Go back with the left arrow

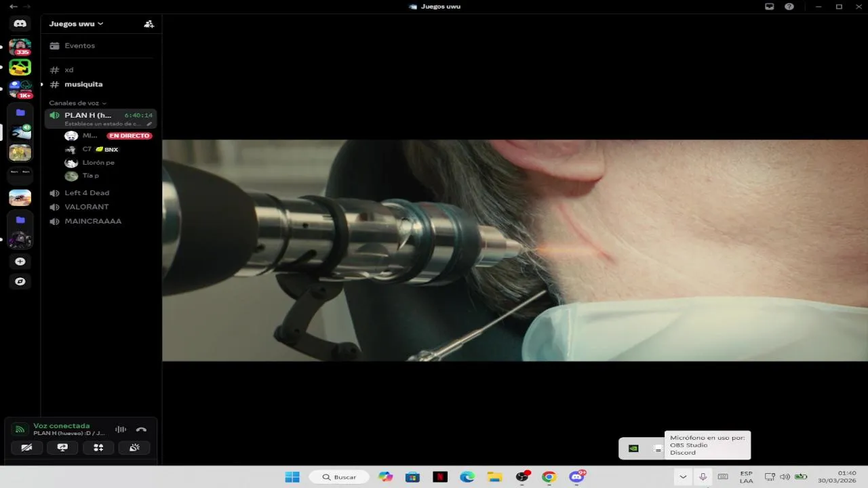point(13,7)
